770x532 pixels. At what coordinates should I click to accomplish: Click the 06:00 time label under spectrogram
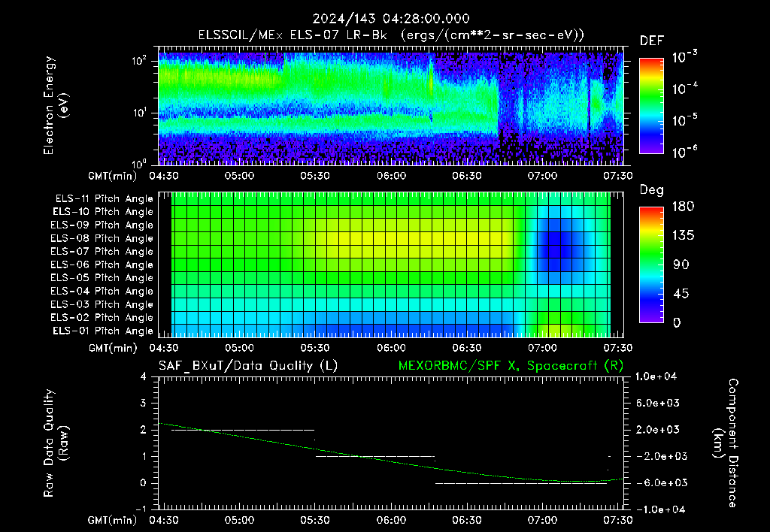[x=391, y=176]
